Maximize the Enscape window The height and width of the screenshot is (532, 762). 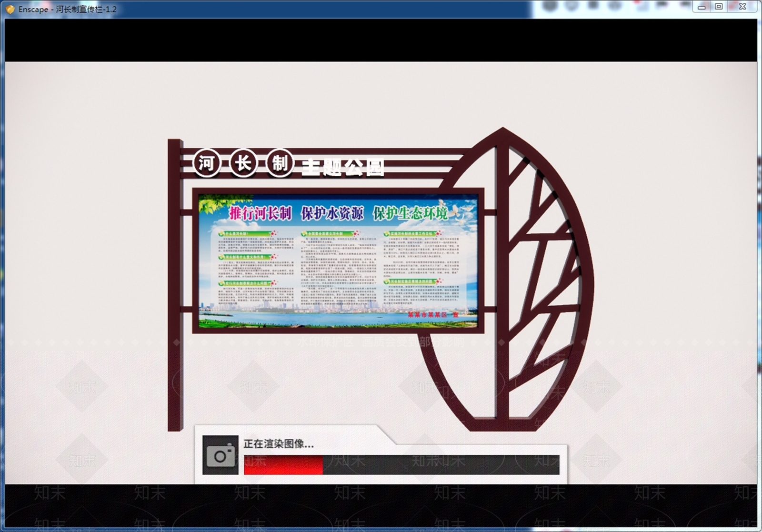[x=719, y=7]
